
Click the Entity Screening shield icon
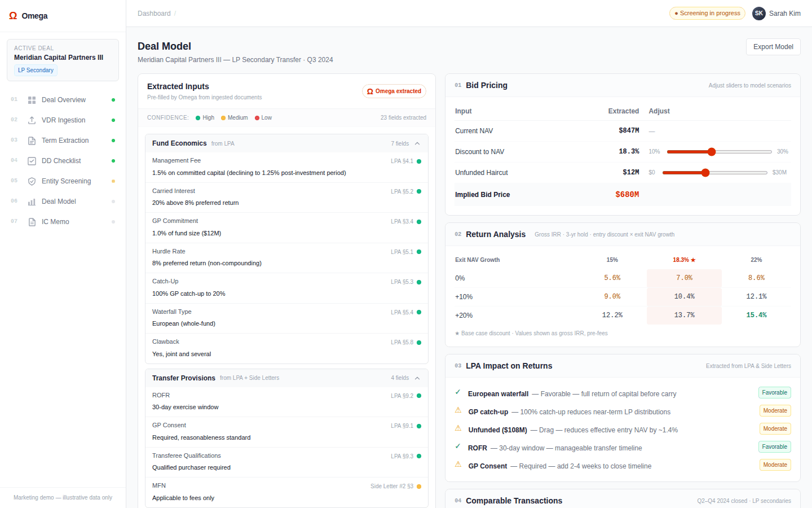pyautogui.click(x=32, y=181)
